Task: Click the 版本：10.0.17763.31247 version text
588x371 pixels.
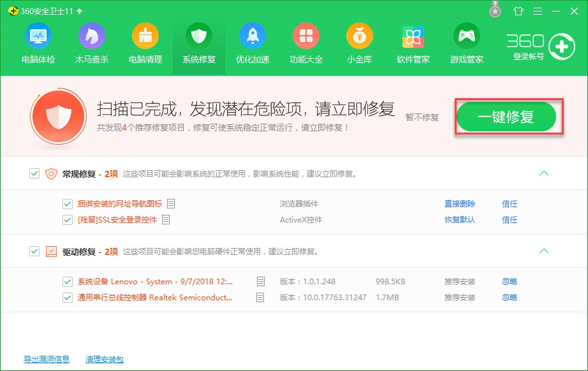Action: pyautogui.click(x=323, y=298)
